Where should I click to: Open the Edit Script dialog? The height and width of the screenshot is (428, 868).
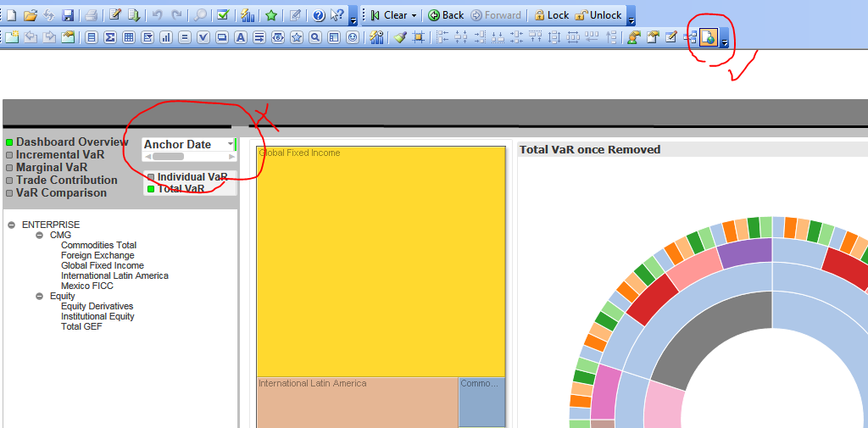(115, 15)
